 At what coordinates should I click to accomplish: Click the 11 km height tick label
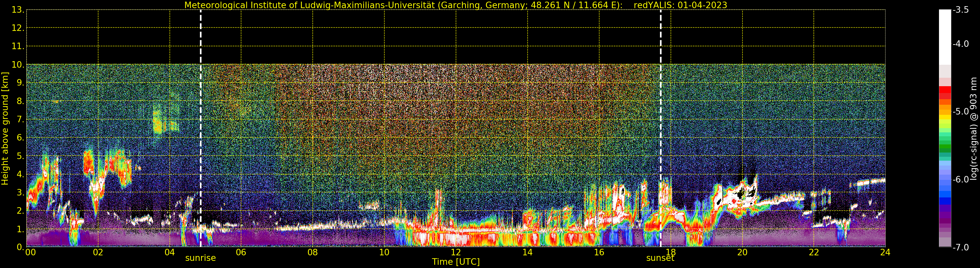pyautogui.click(x=18, y=47)
